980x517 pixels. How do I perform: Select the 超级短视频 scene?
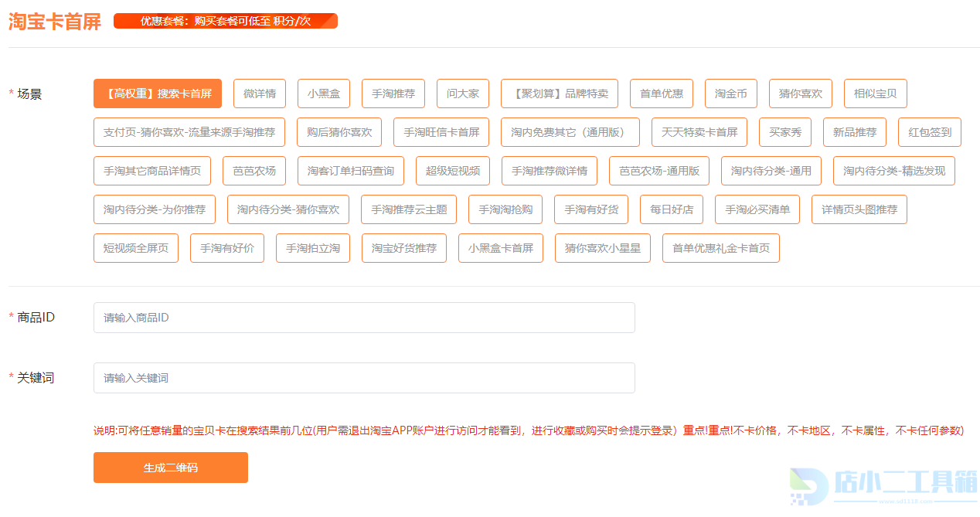click(x=453, y=171)
